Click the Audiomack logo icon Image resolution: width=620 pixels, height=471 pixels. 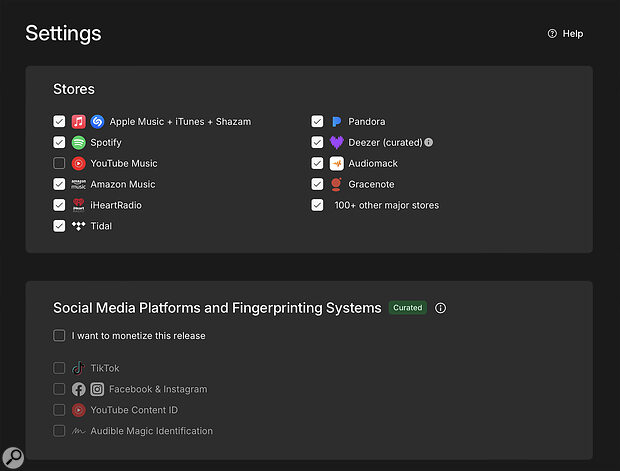[336, 163]
